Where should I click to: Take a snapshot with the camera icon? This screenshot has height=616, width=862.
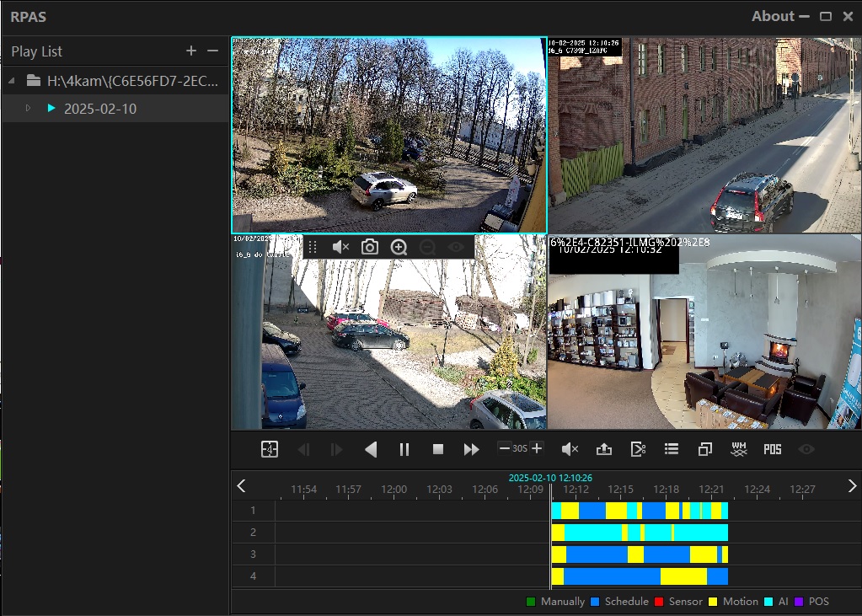(369, 247)
